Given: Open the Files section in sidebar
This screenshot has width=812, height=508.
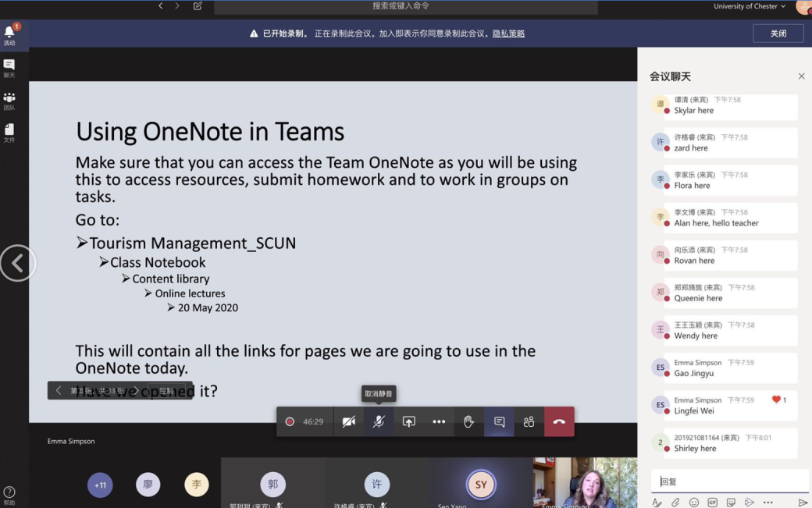Looking at the screenshot, I should [x=9, y=133].
